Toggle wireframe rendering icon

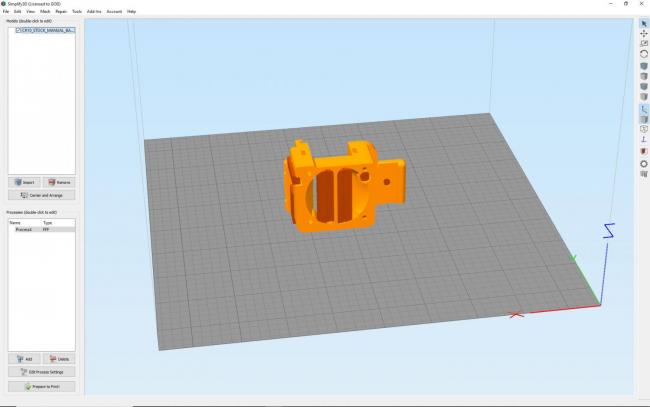(643, 129)
